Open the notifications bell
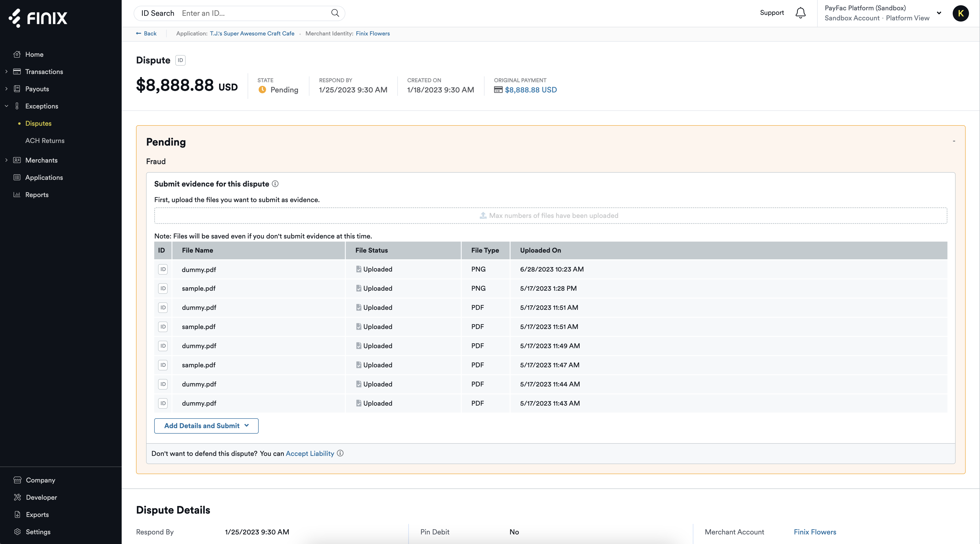This screenshot has width=980, height=544. click(x=800, y=13)
